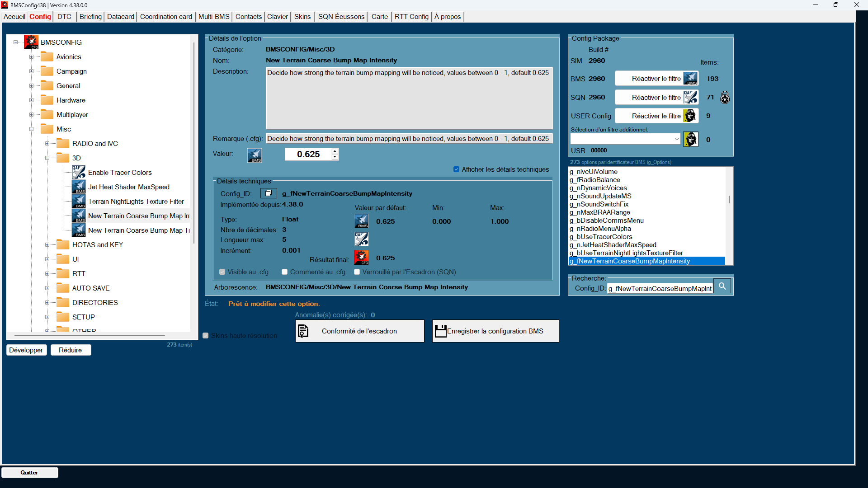Viewport: 868px width, 488px height.
Task: Click the DIRECTORIES folder icon
Action: (x=63, y=303)
